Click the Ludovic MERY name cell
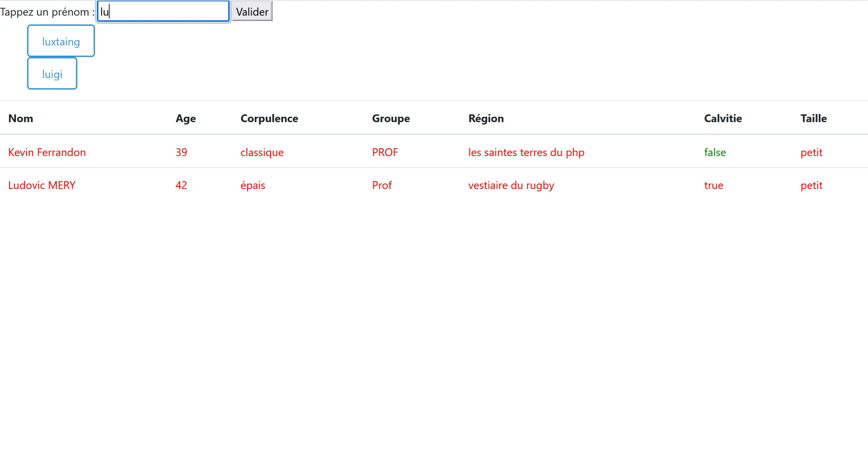The image size is (868, 476). (x=42, y=185)
